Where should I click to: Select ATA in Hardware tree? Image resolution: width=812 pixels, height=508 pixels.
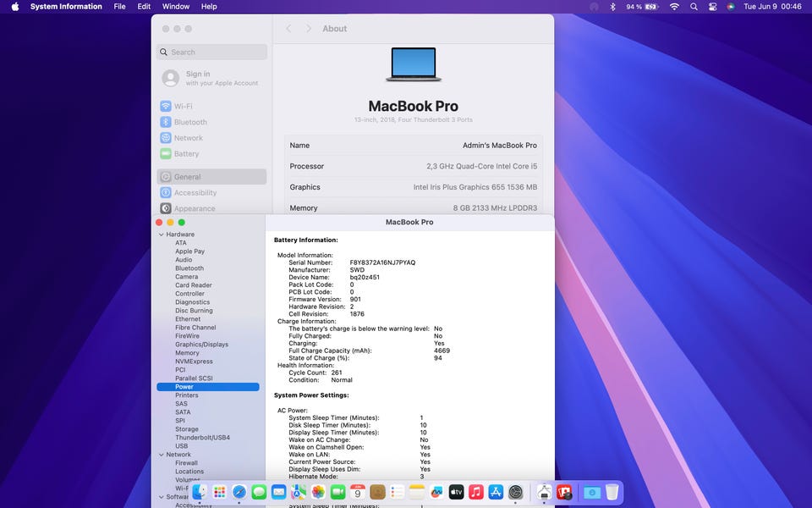coord(181,243)
